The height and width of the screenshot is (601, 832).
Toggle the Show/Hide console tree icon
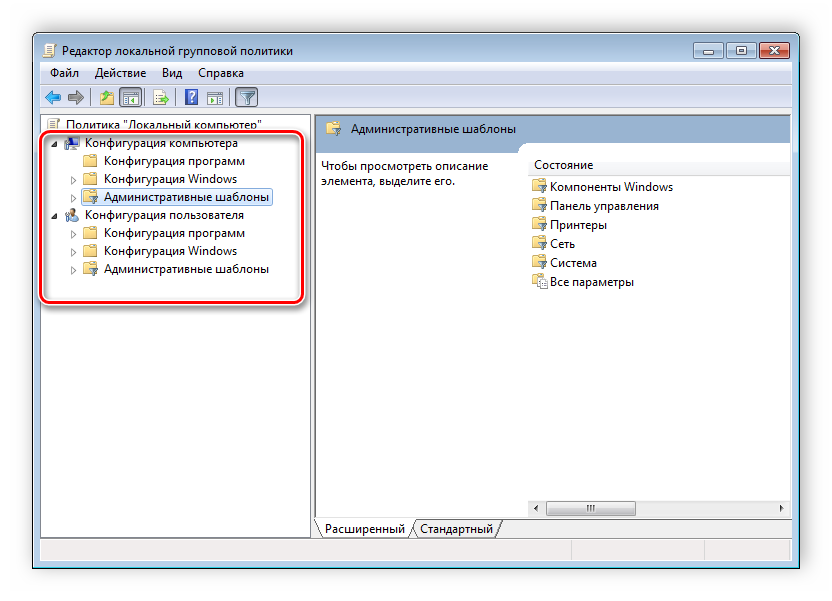click(x=130, y=97)
